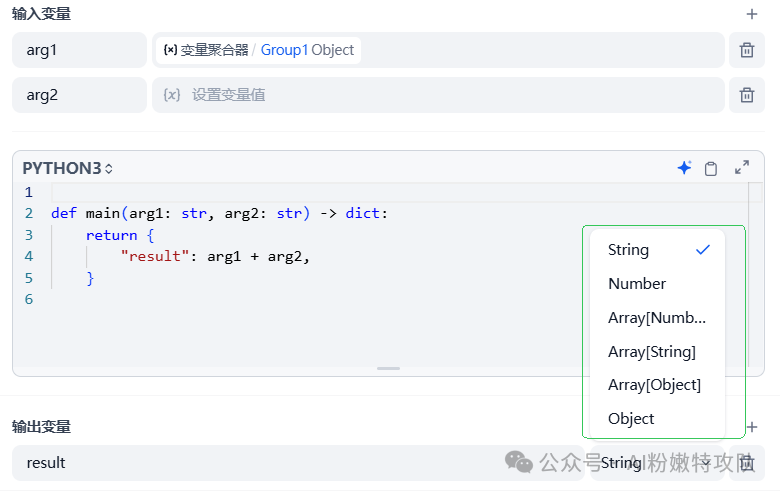Add a new output variable

[x=752, y=427]
